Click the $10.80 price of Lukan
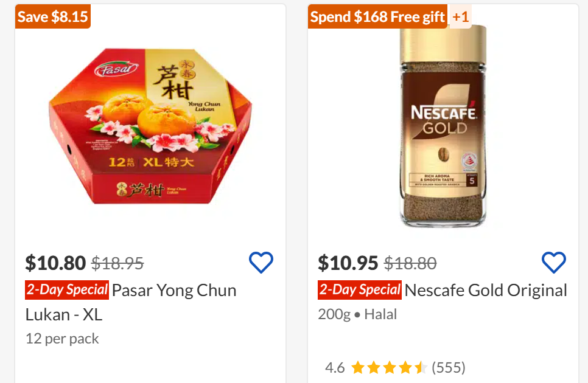The height and width of the screenshot is (383, 588). 55,263
